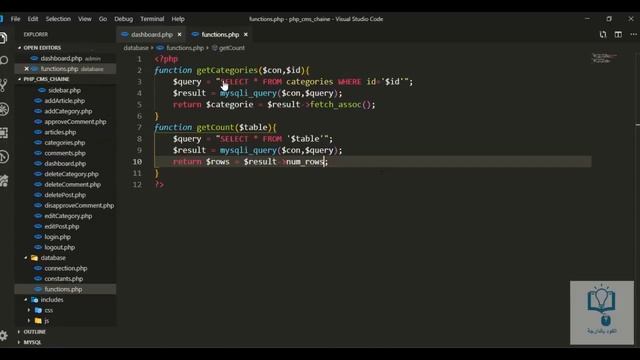Open constants.php in database folder
640x360 pixels.
tap(64, 279)
